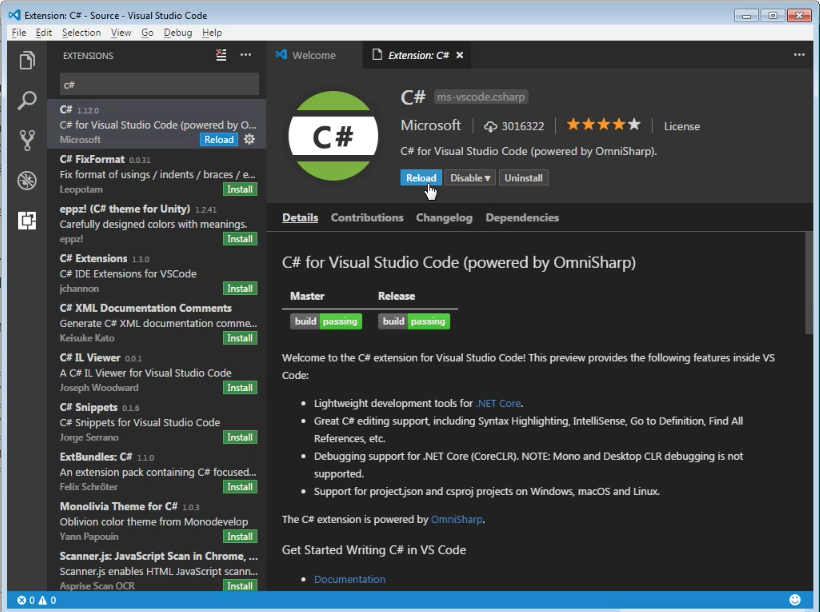Install the Monolivia Theme for C#
This screenshot has height=612, width=820.
click(240, 537)
